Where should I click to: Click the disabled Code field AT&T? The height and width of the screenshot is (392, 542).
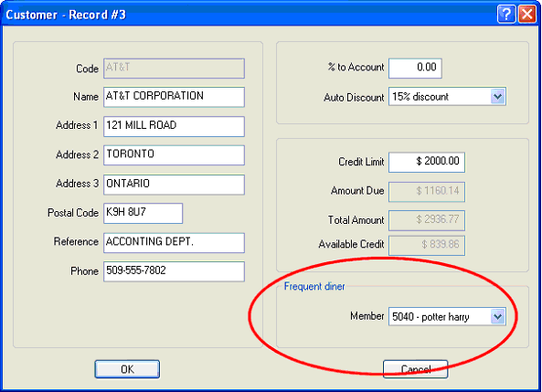(x=174, y=69)
